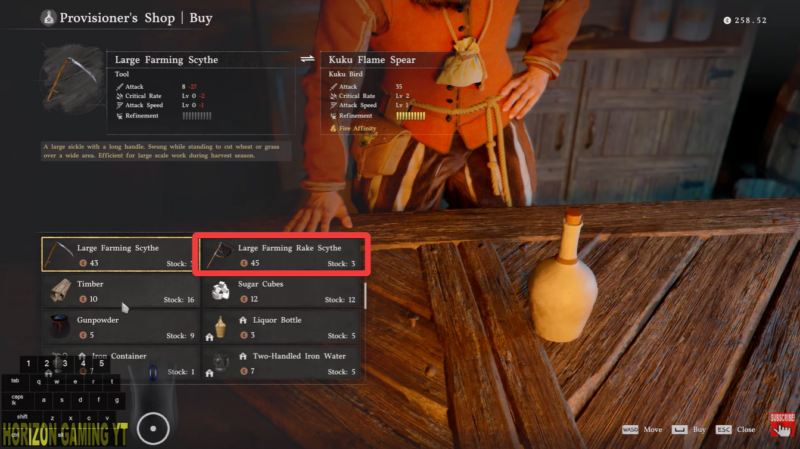Click the Provisioner's Shop emblem icon
Viewport: 800px width, 449px height.
[x=48, y=18]
